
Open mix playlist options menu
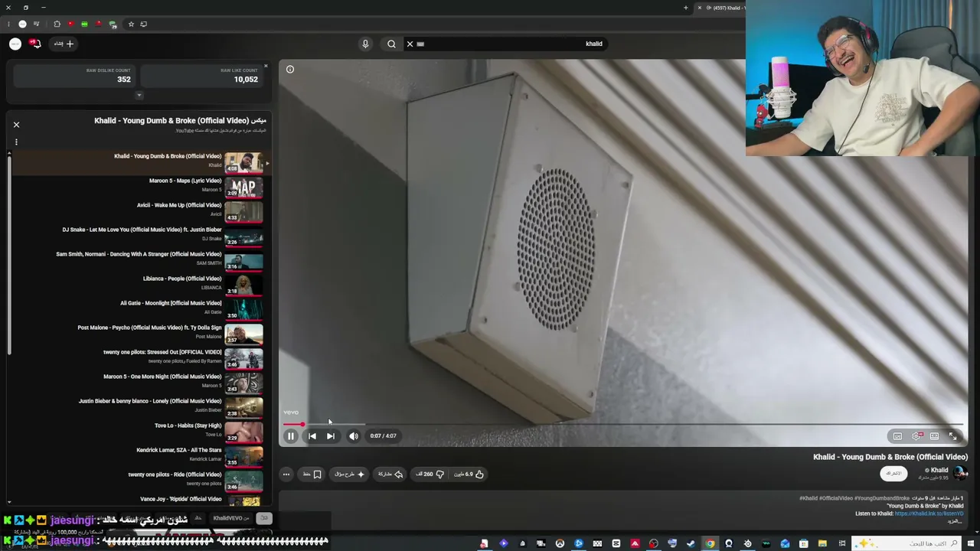coord(16,142)
